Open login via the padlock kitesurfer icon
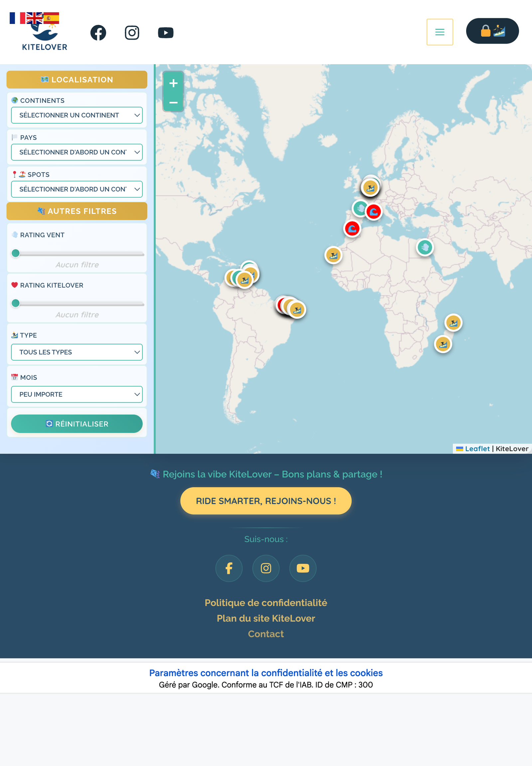Screen dimensions: 532x766 point(492,31)
